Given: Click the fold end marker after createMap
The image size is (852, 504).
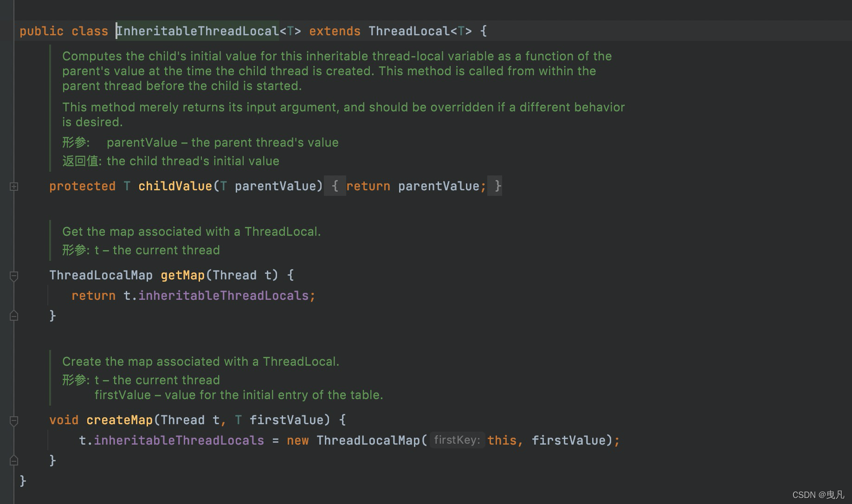Looking at the screenshot, I should tap(14, 460).
